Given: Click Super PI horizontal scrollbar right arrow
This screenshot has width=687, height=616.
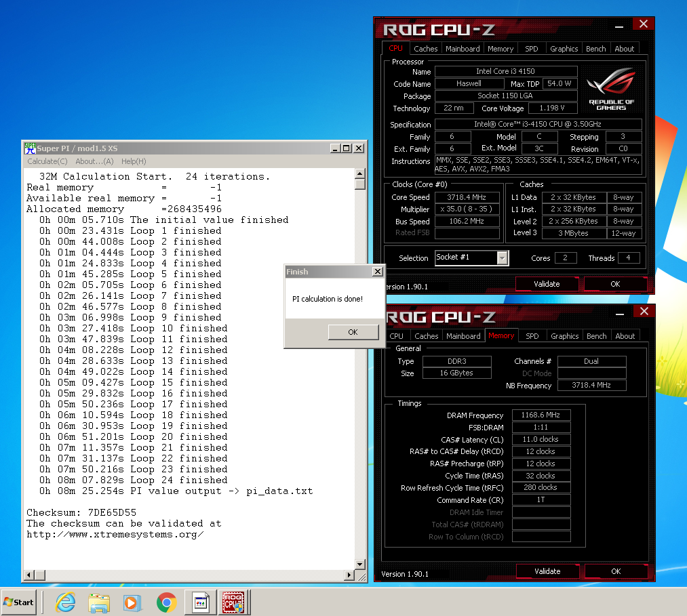Looking at the screenshot, I should click(x=349, y=575).
